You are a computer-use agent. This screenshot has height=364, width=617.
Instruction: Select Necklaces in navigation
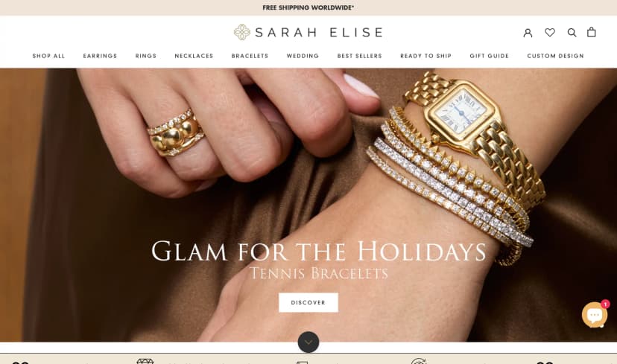[x=194, y=56]
